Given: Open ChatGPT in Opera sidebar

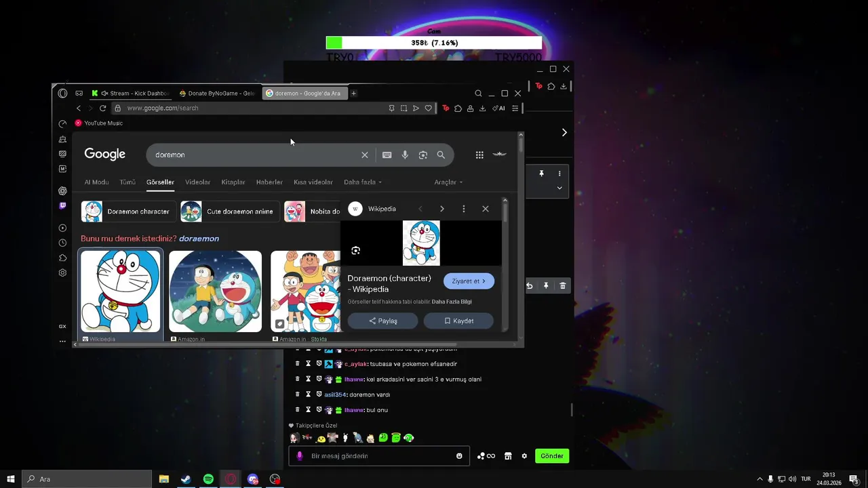Looking at the screenshot, I should (62, 190).
